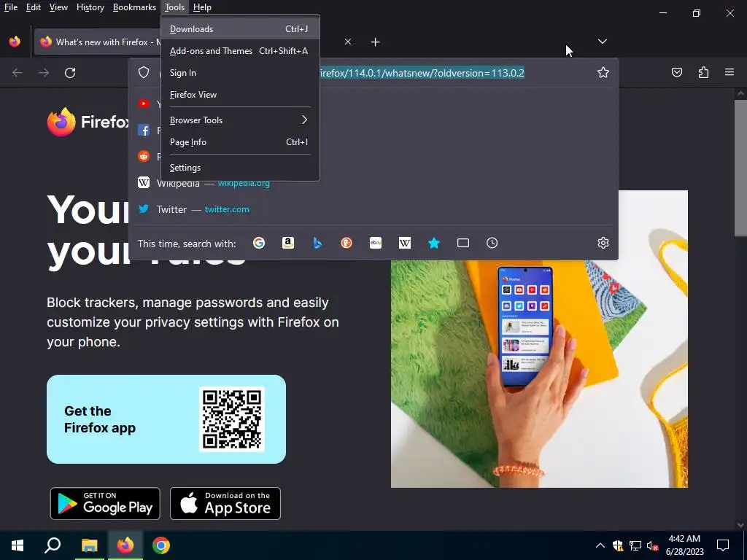Open Firefox View from Tools menu
The image size is (747, 560).
click(239, 95)
